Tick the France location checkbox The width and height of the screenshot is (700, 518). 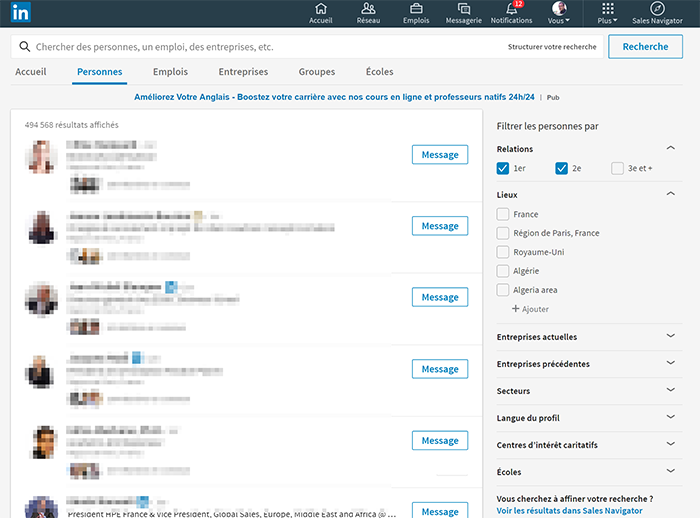(x=503, y=214)
